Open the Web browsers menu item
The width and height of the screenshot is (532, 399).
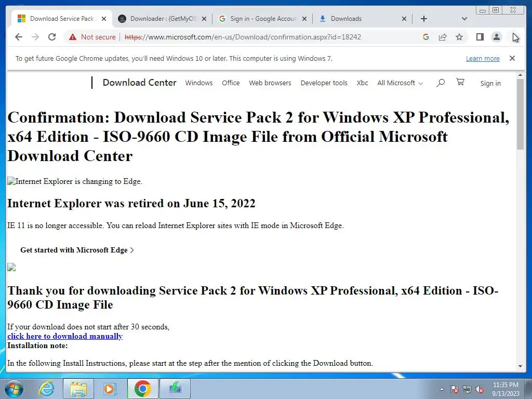tap(270, 83)
